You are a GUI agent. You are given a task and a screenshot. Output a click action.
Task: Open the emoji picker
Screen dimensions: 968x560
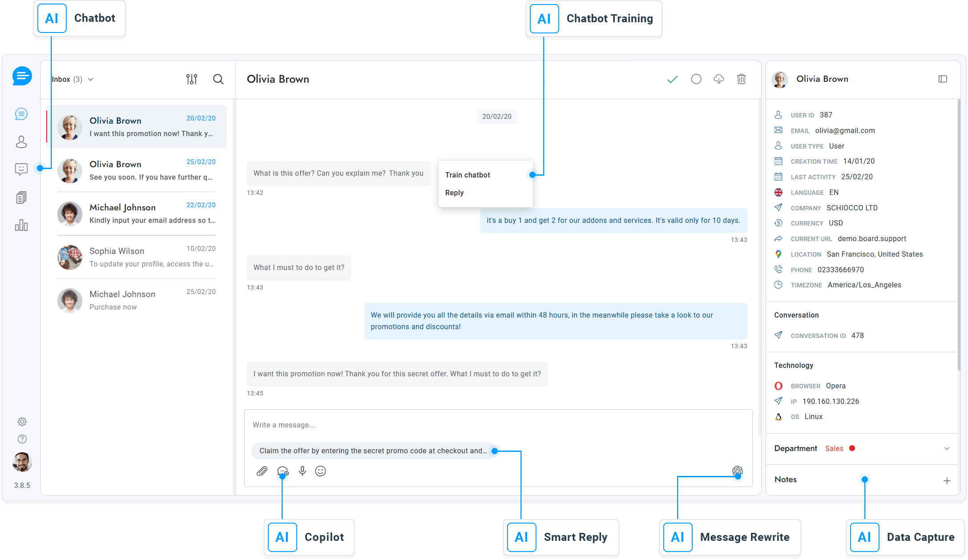point(321,471)
